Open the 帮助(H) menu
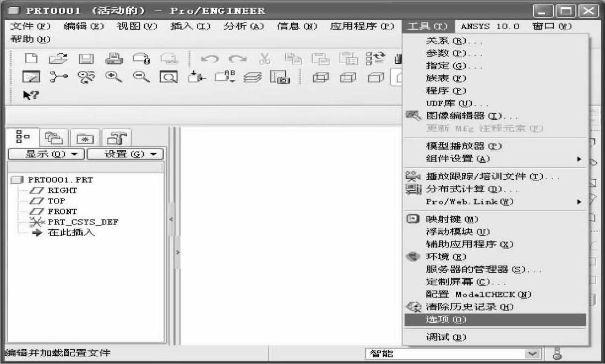Viewport: 605px width, 364px height. coord(30,39)
